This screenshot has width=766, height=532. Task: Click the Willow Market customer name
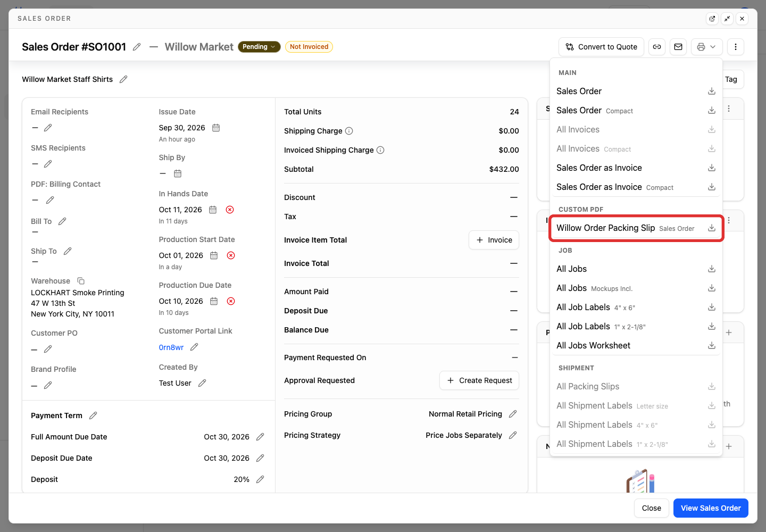199,47
